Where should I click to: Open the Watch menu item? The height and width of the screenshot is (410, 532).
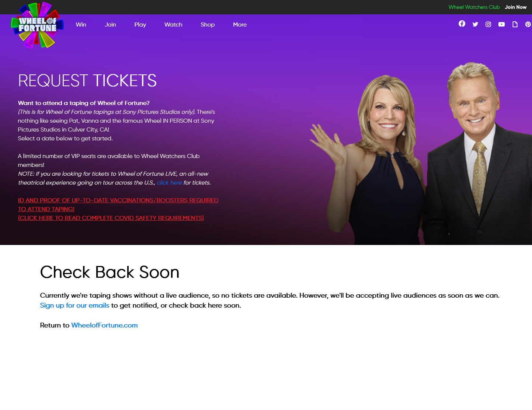(173, 25)
